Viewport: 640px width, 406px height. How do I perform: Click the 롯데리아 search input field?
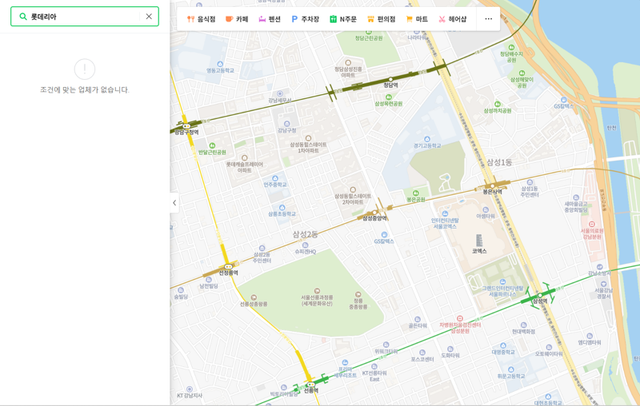pyautogui.click(x=85, y=17)
